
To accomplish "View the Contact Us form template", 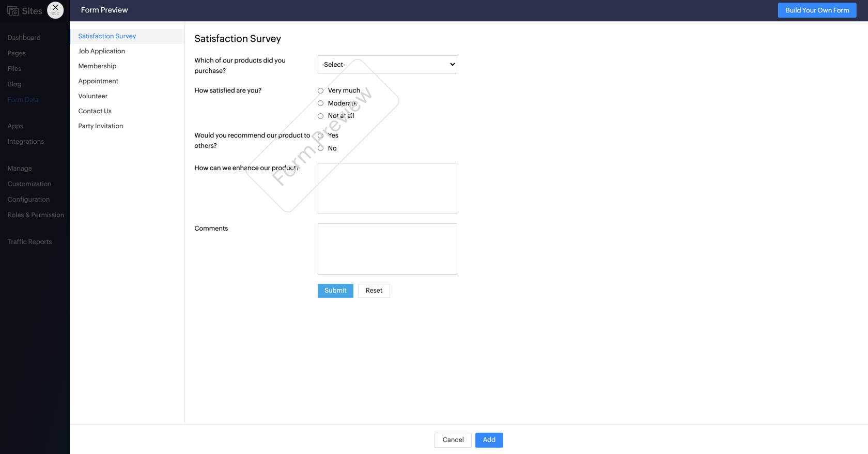I will (95, 111).
